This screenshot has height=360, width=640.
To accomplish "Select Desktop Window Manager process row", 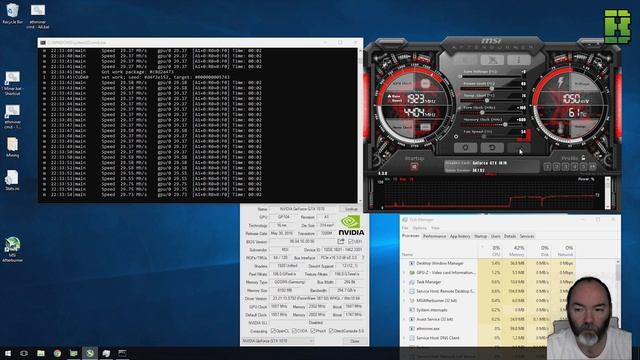I will click(x=488, y=263).
